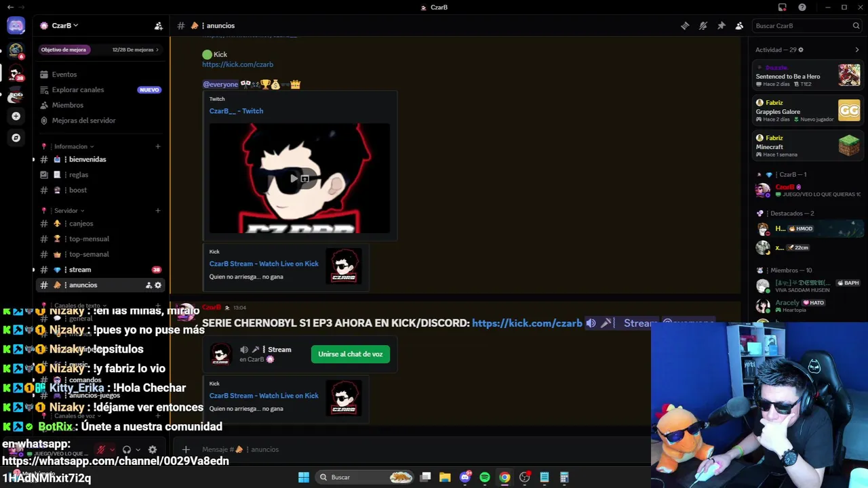Attach file plus in message box
The width and height of the screenshot is (868, 488).
click(x=186, y=449)
